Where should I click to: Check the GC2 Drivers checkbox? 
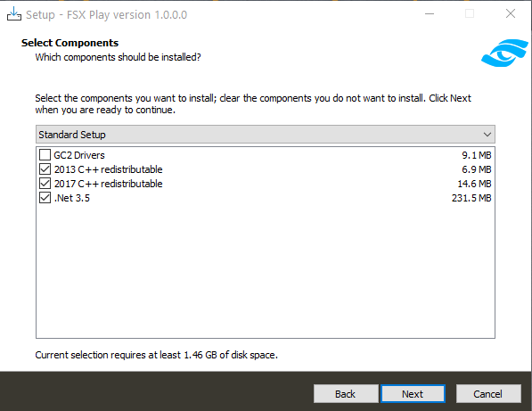pos(45,155)
